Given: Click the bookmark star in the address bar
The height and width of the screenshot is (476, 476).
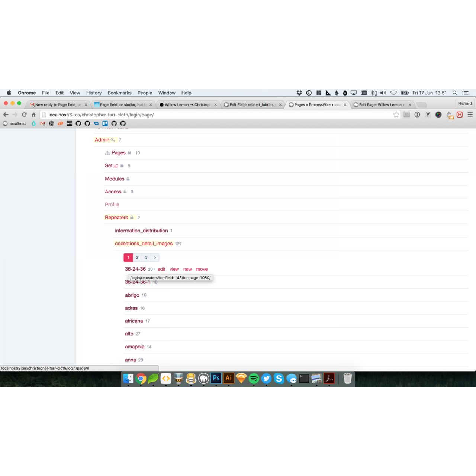Looking at the screenshot, I should (396, 115).
